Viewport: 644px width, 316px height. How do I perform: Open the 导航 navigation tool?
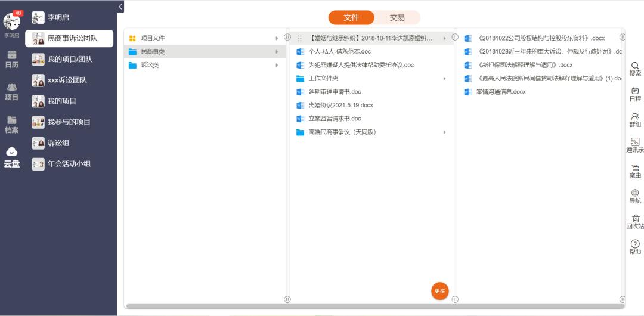pyautogui.click(x=635, y=197)
